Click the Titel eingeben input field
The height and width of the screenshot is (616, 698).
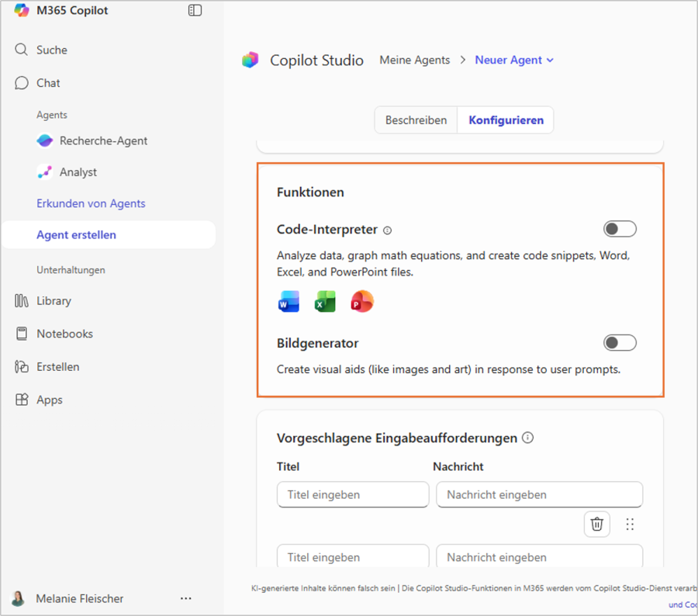coord(353,494)
